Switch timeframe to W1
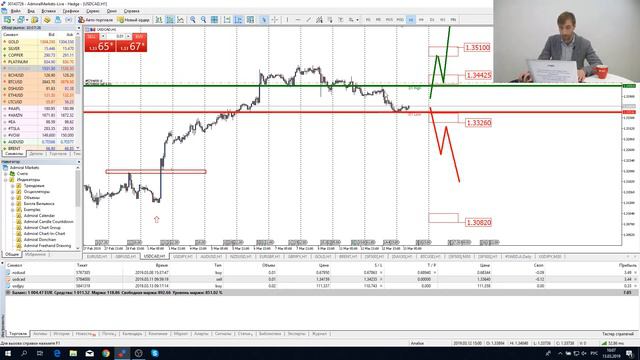This screenshot has width=640, height=360. point(442,20)
